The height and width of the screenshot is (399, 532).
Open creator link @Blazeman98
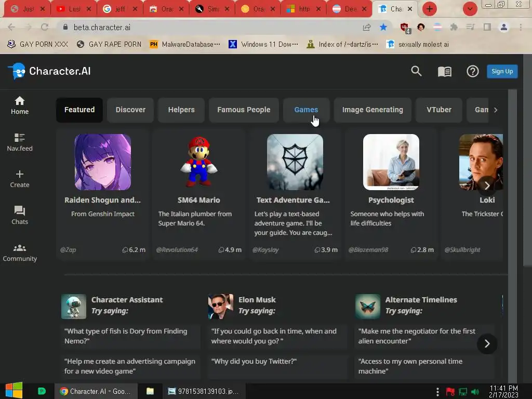[x=368, y=250]
